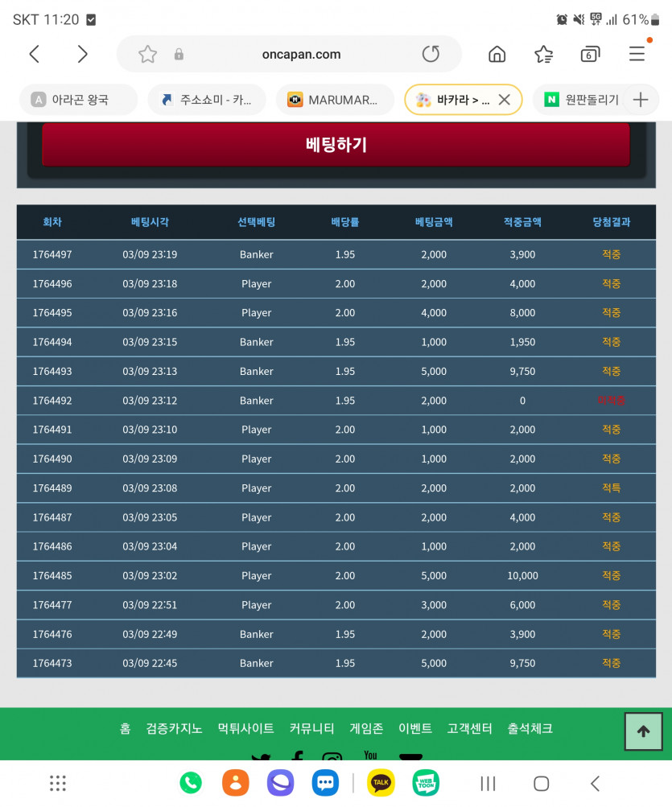Switch to the 원판돌리기 tab

pos(582,100)
